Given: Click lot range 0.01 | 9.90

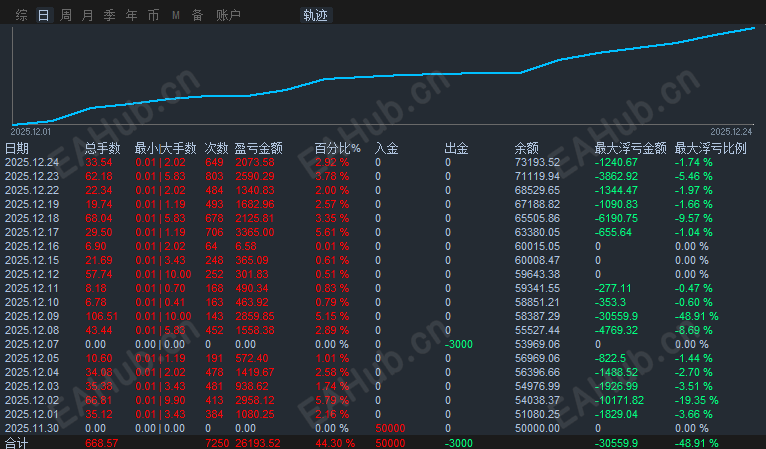Looking at the screenshot, I should [160, 401].
